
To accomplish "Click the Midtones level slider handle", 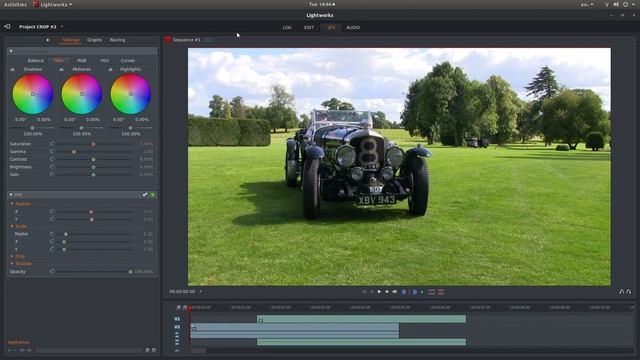I will (82, 128).
